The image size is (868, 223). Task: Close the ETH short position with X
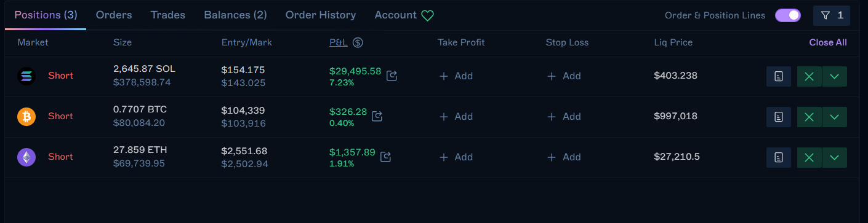click(x=809, y=157)
